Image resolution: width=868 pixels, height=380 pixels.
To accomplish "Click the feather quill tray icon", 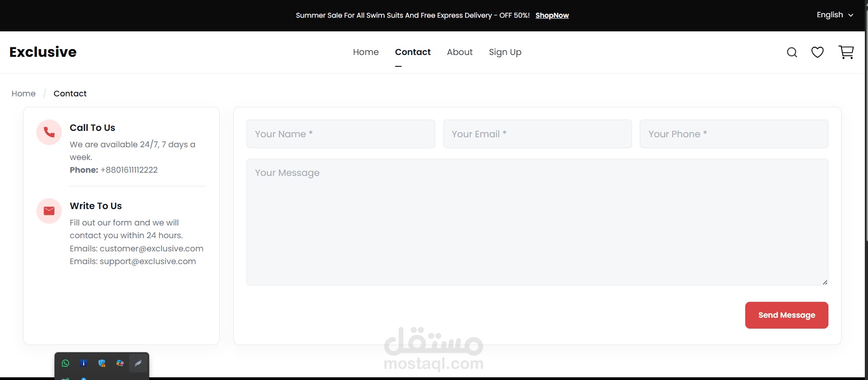I will click(x=138, y=363).
